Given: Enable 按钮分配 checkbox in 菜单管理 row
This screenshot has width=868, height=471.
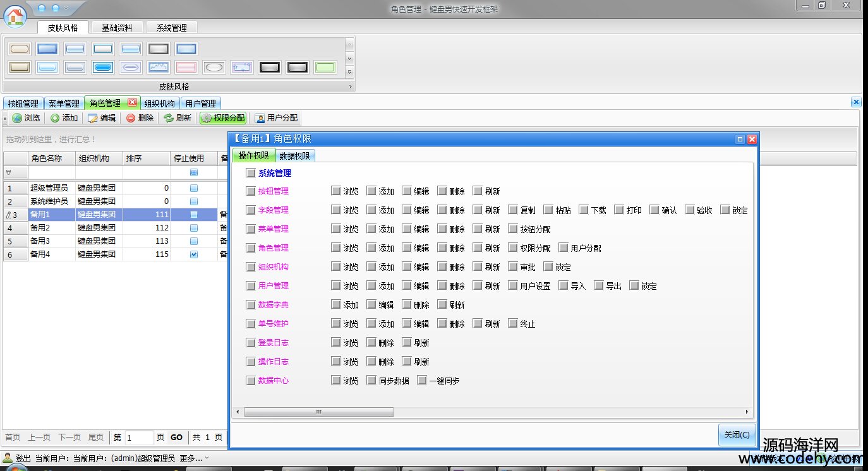Looking at the screenshot, I should 513,229.
